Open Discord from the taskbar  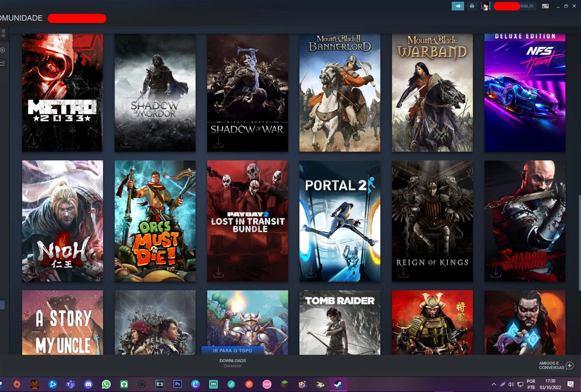[x=88, y=384]
